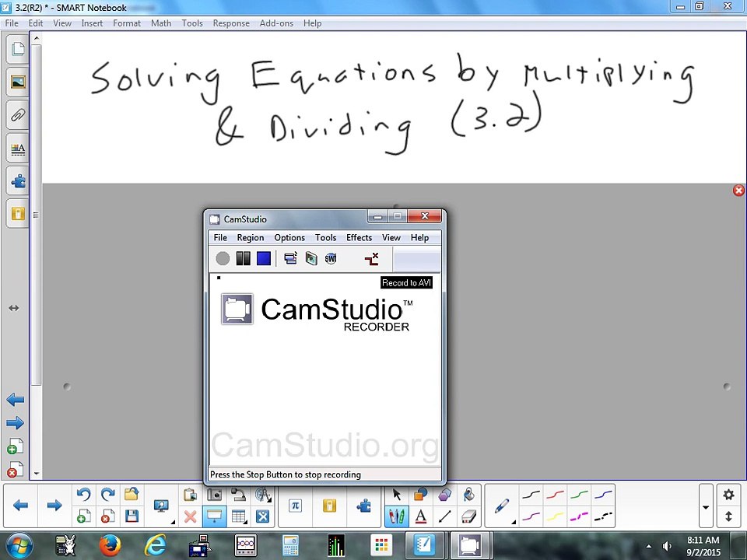The width and height of the screenshot is (747, 560).
Task: Open the Page Sorter sidebar tab
Action: 18,48
